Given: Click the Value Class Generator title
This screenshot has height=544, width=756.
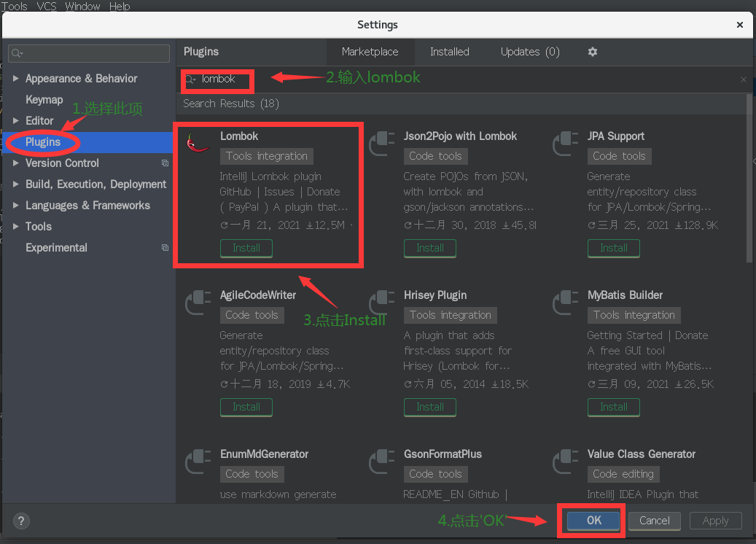Looking at the screenshot, I should pyautogui.click(x=642, y=454).
